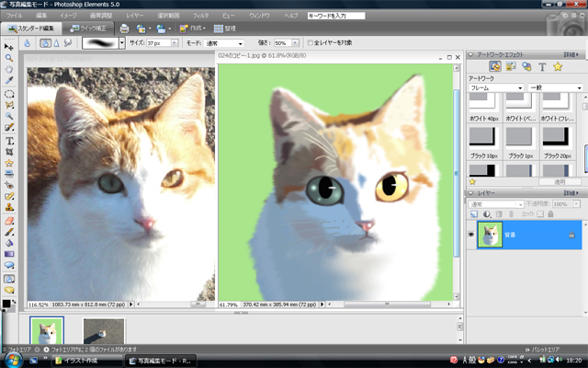Open the フィルタ menu
The width and height of the screenshot is (588, 368).
pos(200,16)
